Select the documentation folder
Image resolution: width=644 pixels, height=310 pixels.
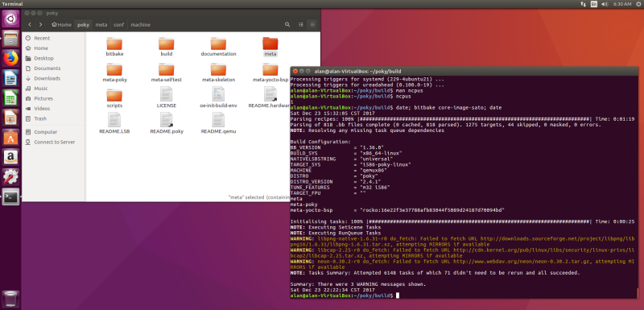(x=218, y=47)
